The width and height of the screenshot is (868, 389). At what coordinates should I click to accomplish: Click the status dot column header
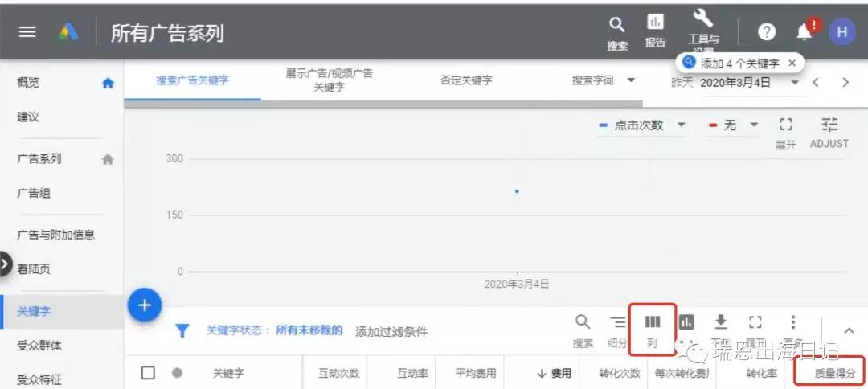pyautogui.click(x=177, y=373)
